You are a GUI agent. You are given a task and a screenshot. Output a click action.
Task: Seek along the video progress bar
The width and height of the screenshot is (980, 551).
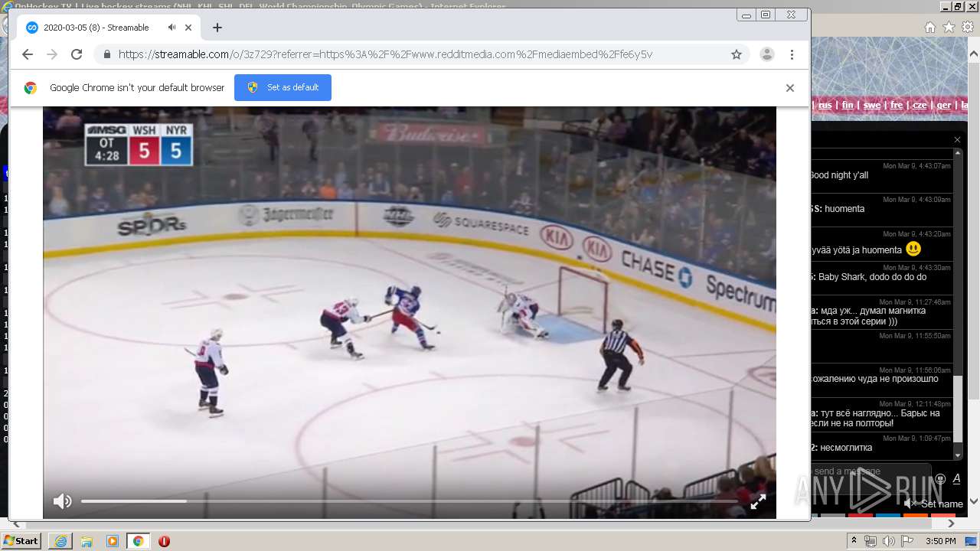point(410,501)
